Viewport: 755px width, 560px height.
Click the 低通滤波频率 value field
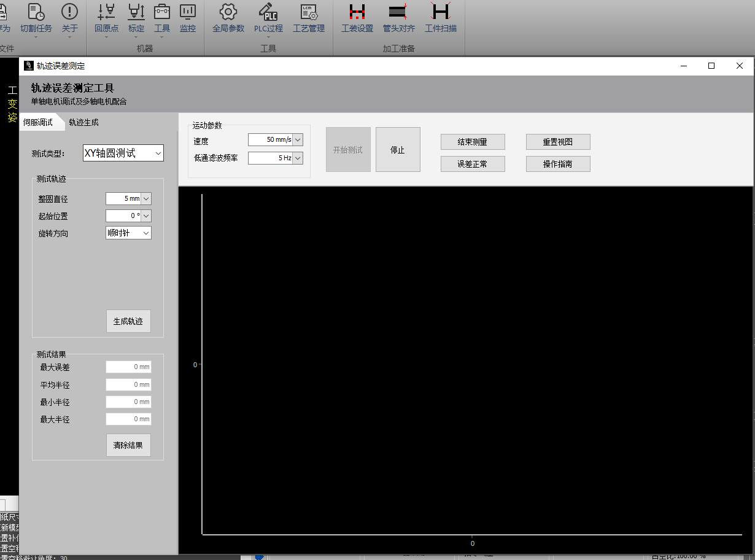click(x=271, y=158)
